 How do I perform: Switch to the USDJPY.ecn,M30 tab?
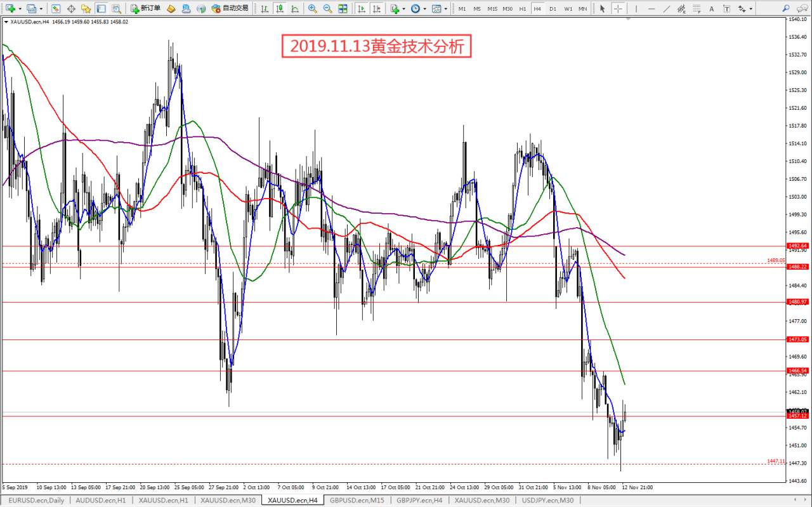click(547, 501)
